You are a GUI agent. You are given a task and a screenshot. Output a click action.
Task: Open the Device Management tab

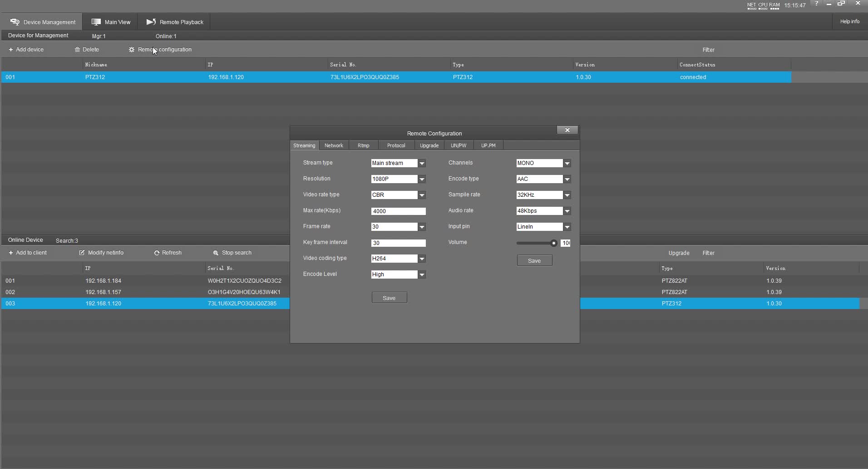pyautogui.click(x=43, y=22)
